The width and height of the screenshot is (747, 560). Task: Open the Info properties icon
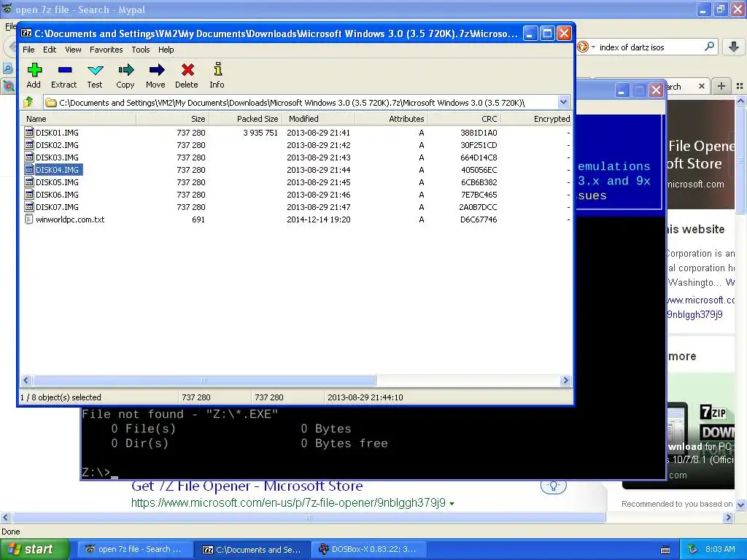[217, 69]
